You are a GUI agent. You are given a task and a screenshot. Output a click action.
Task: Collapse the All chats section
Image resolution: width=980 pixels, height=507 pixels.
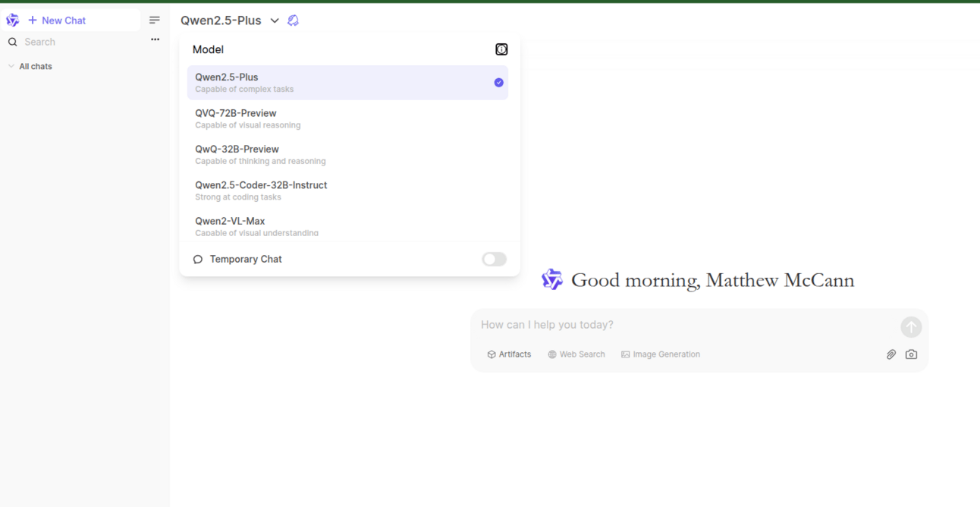click(x=30, y=67)
